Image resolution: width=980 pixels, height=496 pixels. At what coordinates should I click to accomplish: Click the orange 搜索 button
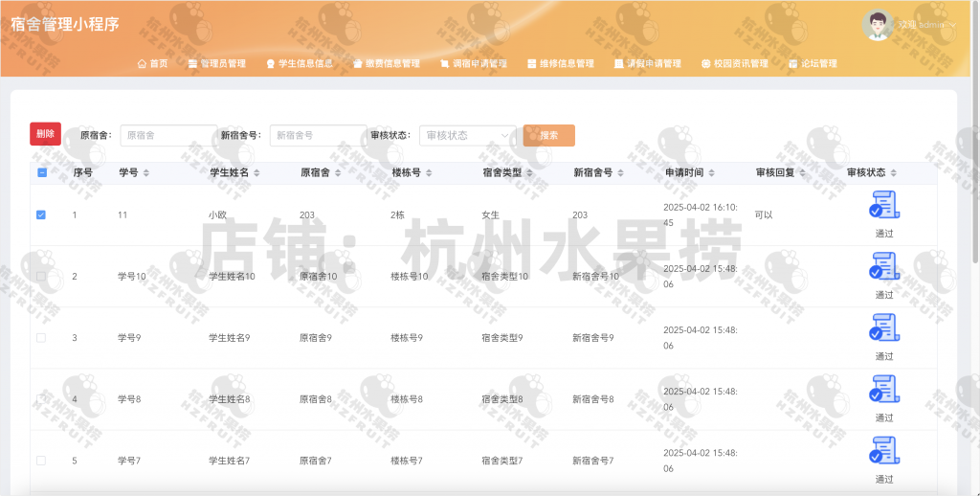548,135
